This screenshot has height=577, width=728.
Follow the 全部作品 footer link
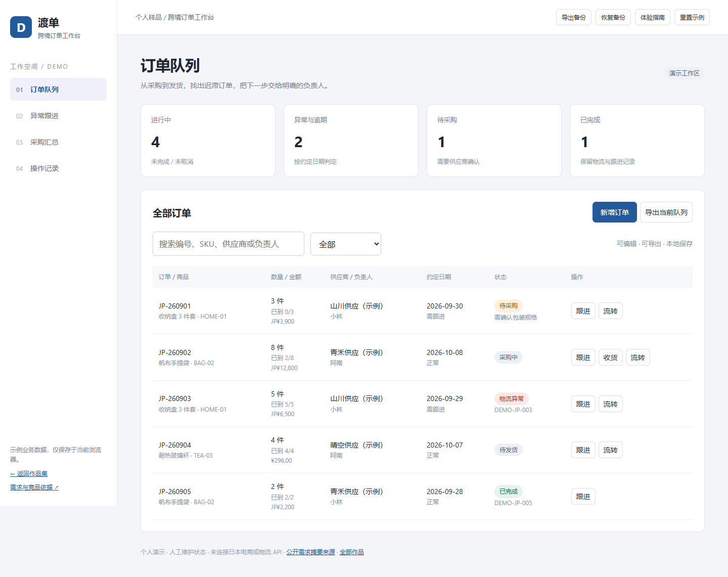tap(352, 552)
